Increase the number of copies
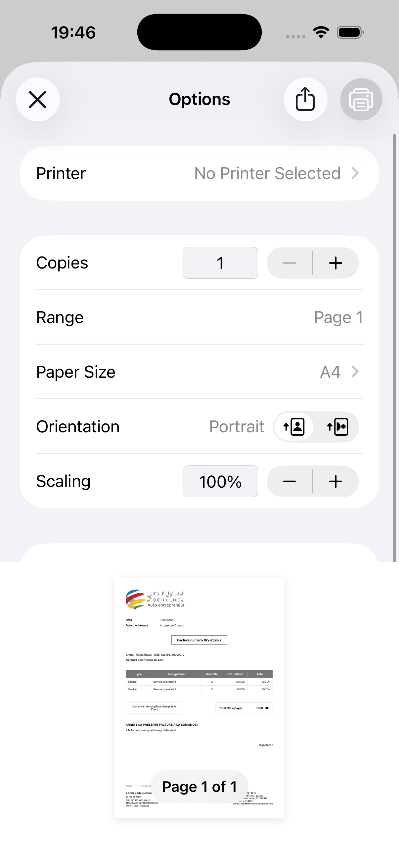The height and width of the screenshot is (868, 399). 336,263
